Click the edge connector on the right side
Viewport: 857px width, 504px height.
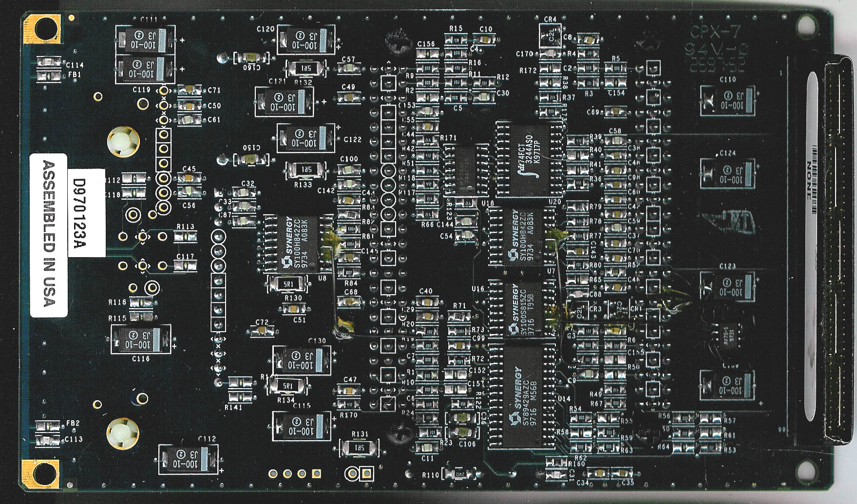[838, 253]
